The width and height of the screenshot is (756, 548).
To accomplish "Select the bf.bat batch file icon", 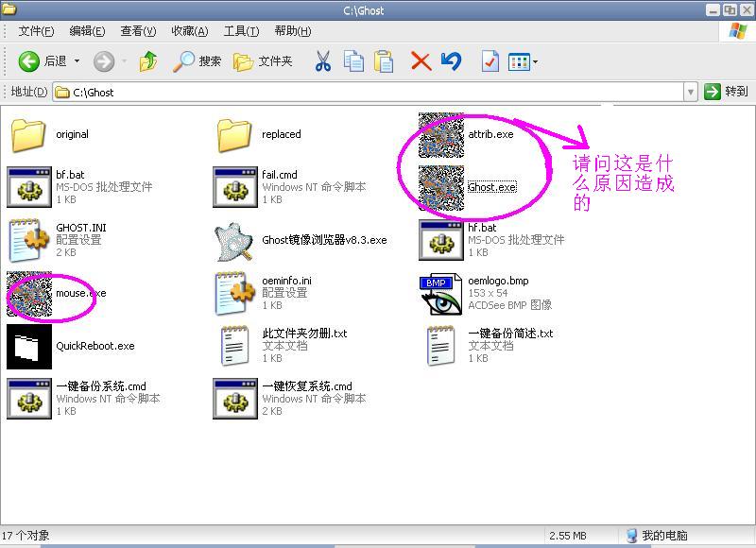I will click(29, 187).
